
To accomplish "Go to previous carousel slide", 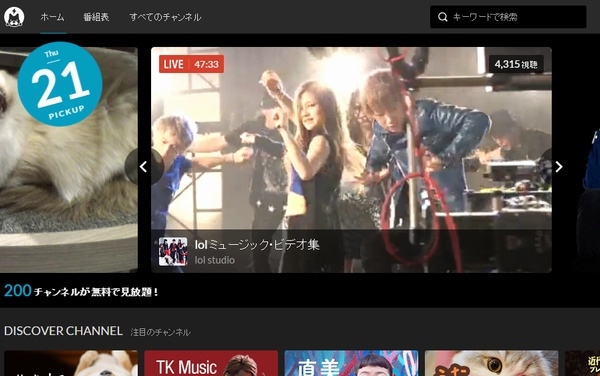I will [x=144, y=167].
